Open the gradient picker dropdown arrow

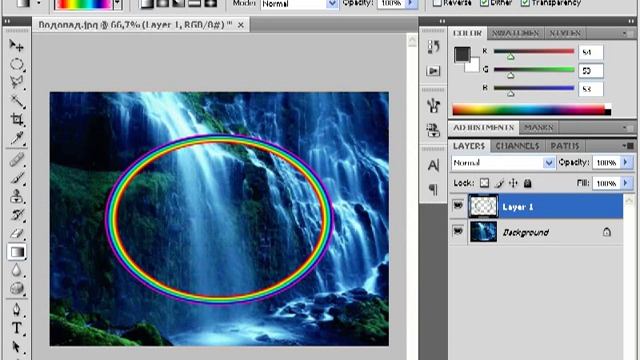118,4
